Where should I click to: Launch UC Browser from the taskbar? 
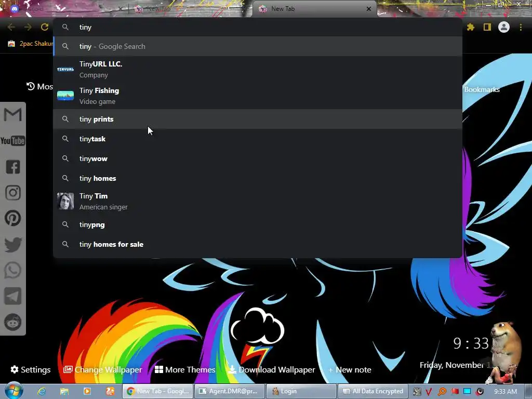[x=110, y=391]
